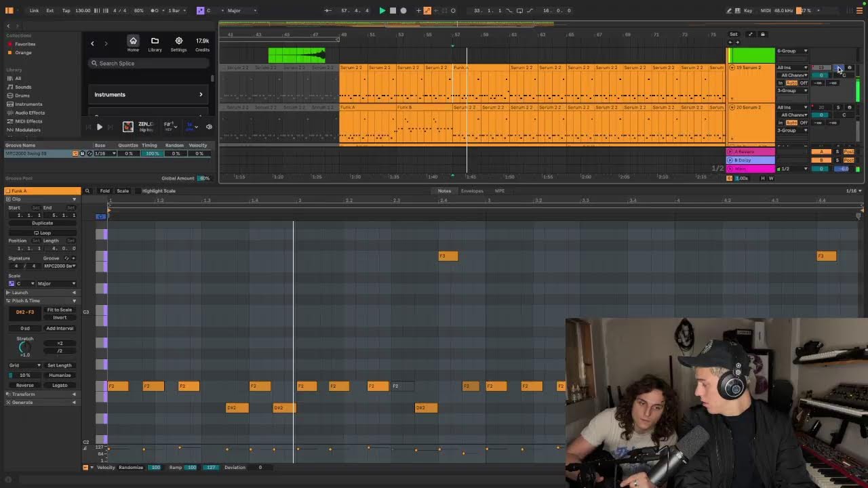Open the 6-Group output routing dropdown

point(792,51)
